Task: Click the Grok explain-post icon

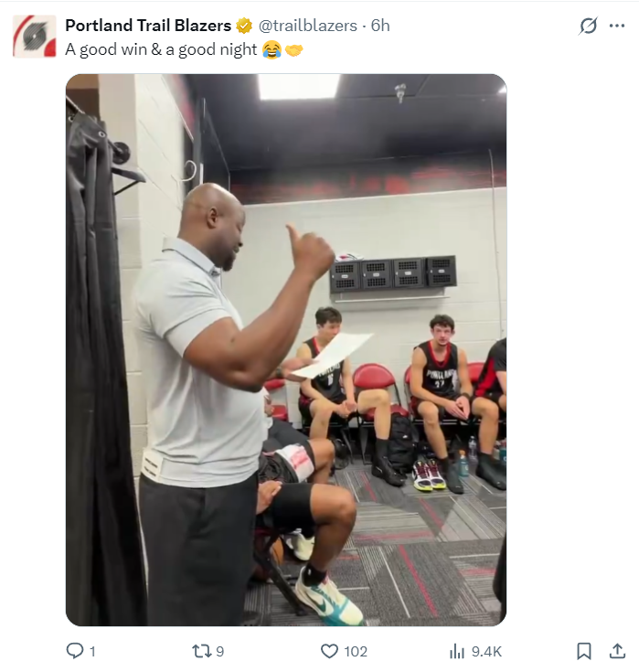Action: coord(588,26)
